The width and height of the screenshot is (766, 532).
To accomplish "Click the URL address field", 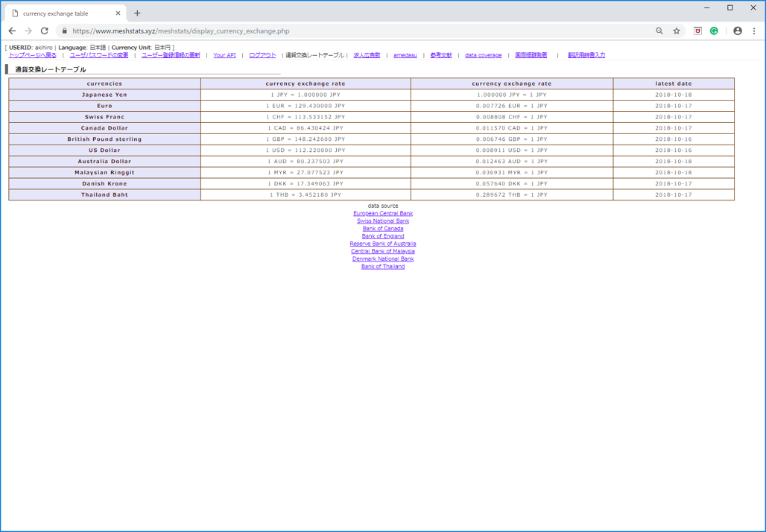I will coord(335,31).
